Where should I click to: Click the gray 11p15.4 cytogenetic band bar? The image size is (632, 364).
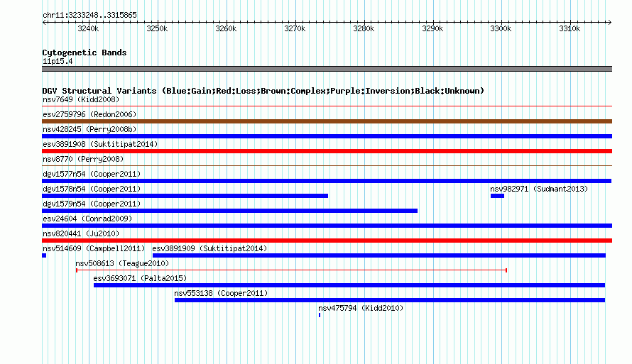[327, 69]
